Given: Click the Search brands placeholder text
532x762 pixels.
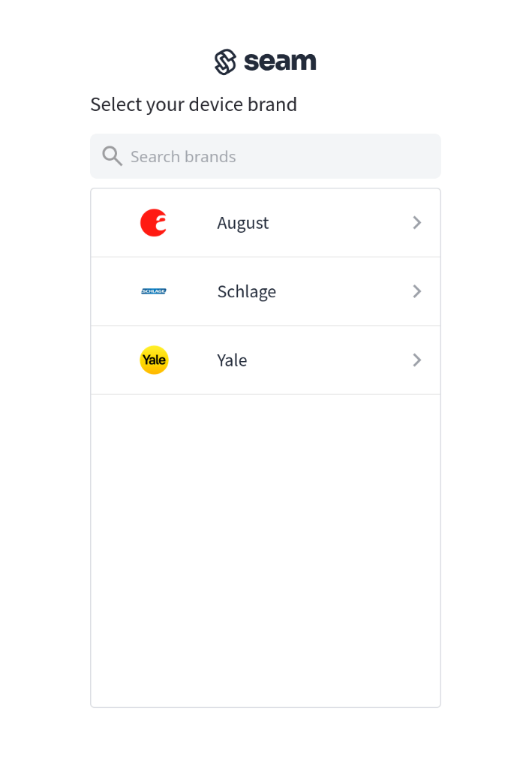Looking at the screenshot, I should (x=183, y=156).
